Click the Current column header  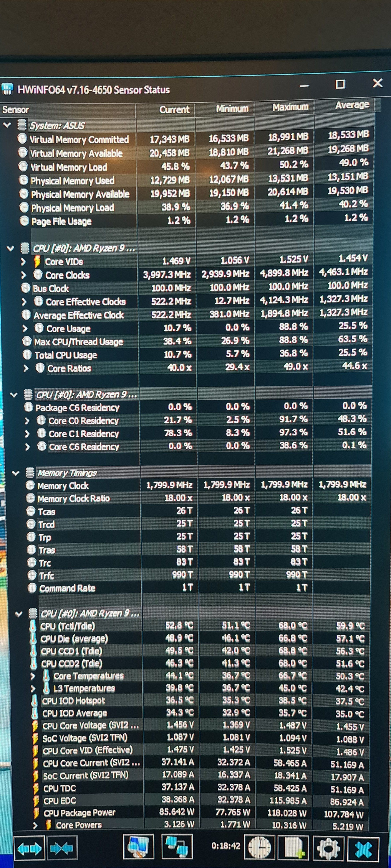coord(165,110)
